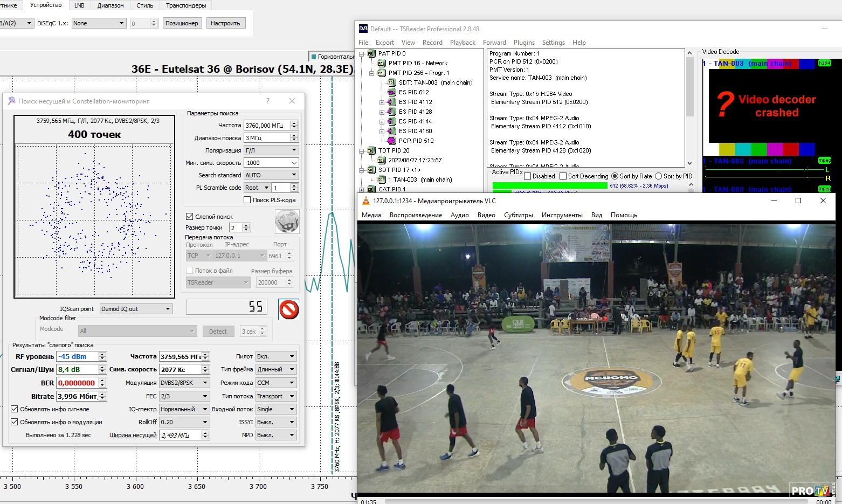Click the Ширина несущей link
The image size is (842, 504).
point(133,435)
